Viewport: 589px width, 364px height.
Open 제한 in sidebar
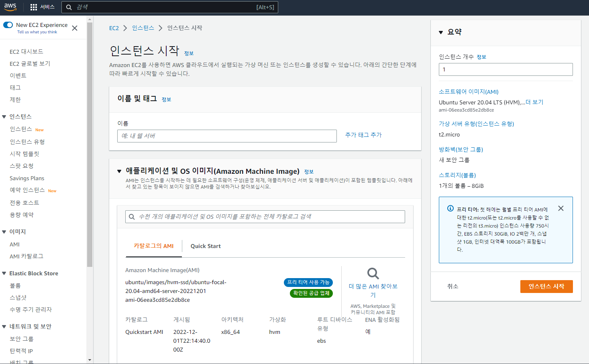[15, 100]
